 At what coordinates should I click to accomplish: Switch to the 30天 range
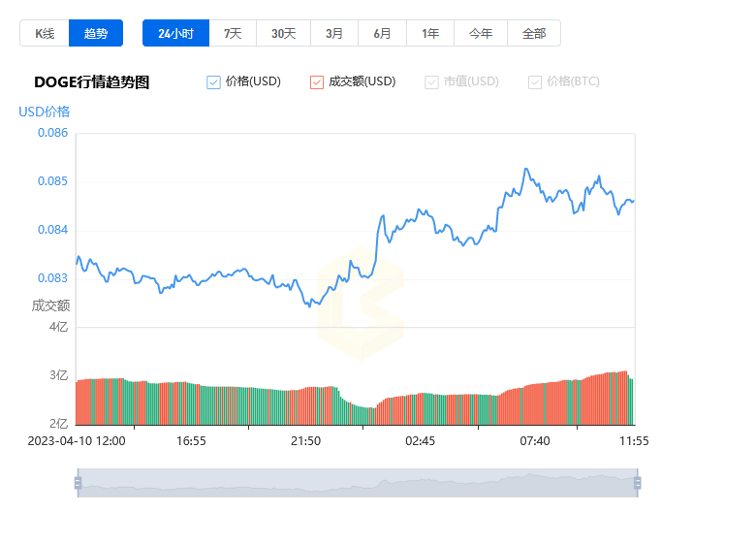(x=283, y=33)
